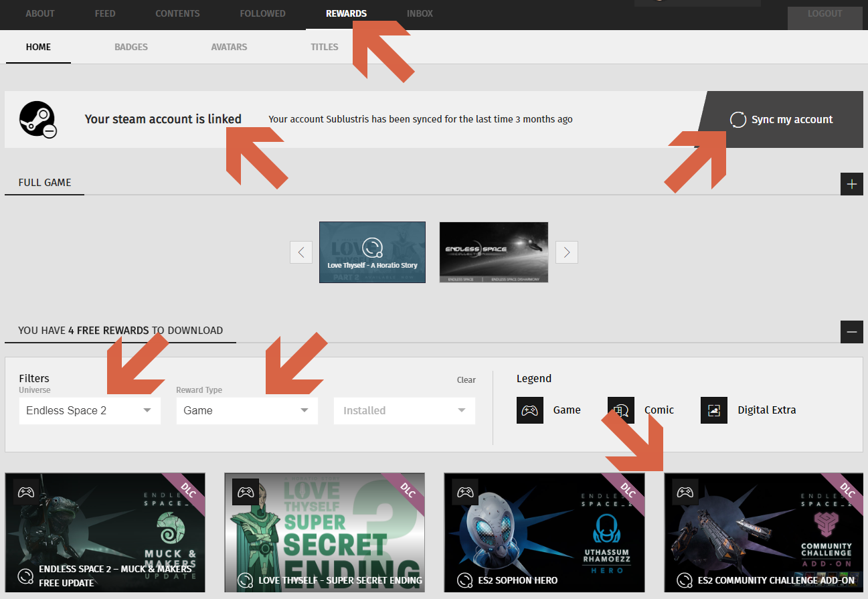This screenshot has height=599, width=868.
Task: Click sync icon beside Love Thyself Super Secret Ending
Action: click(245, 580)
